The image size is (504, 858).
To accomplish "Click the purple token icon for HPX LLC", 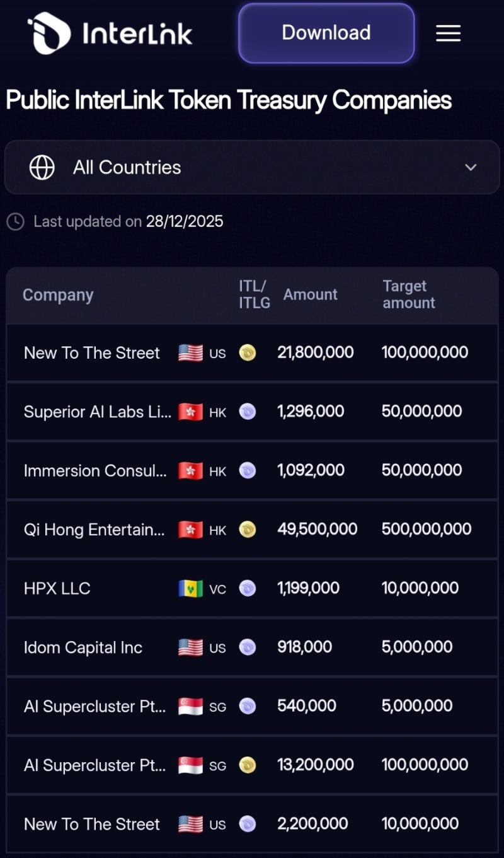I will point(248,588).
